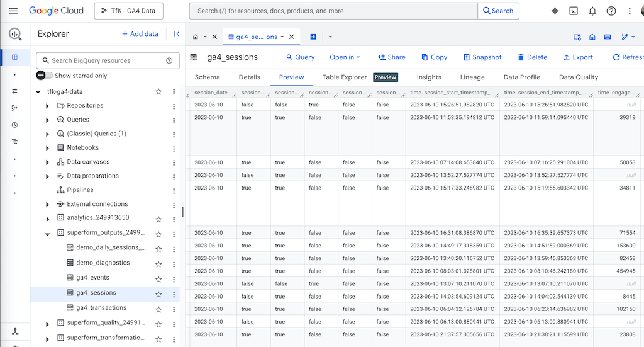Star the ga4_events table
This screenshot has width=644, height=347.
point(158,279)
